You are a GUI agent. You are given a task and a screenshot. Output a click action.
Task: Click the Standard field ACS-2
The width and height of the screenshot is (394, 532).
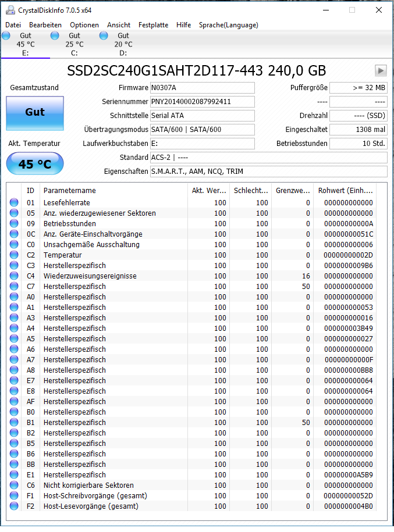tap(269, 158)
